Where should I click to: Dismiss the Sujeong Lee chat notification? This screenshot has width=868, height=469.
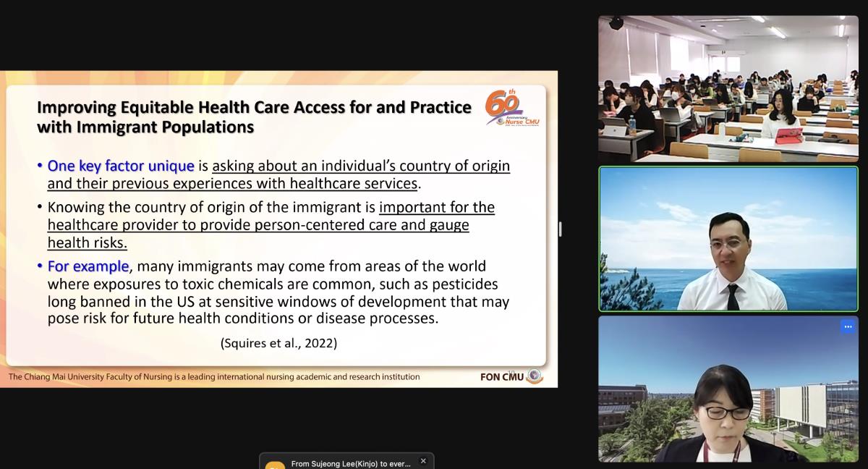[x=423, y=461]
